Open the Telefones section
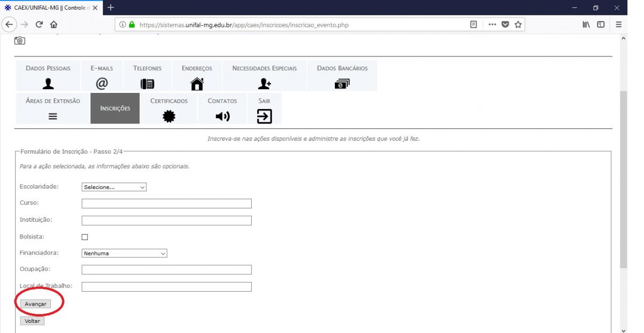 148,76
